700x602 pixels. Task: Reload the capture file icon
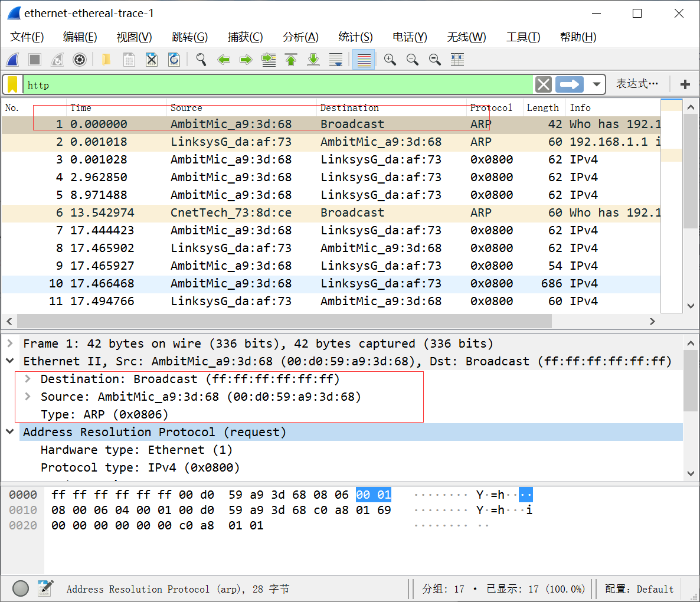pyautogui.click(x=174, y=60)
